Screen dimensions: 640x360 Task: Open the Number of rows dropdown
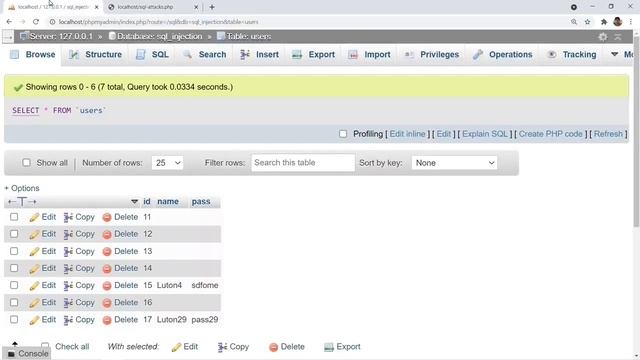167,163
